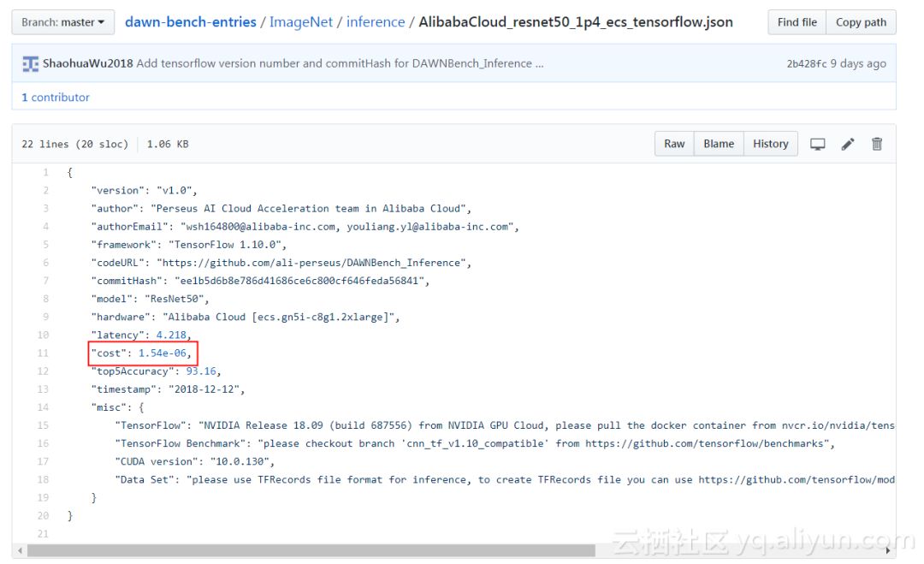Viewport: 924px width, 564px height.
Task: Click the "version": "v1.0" line
Action: pos(144,190)
